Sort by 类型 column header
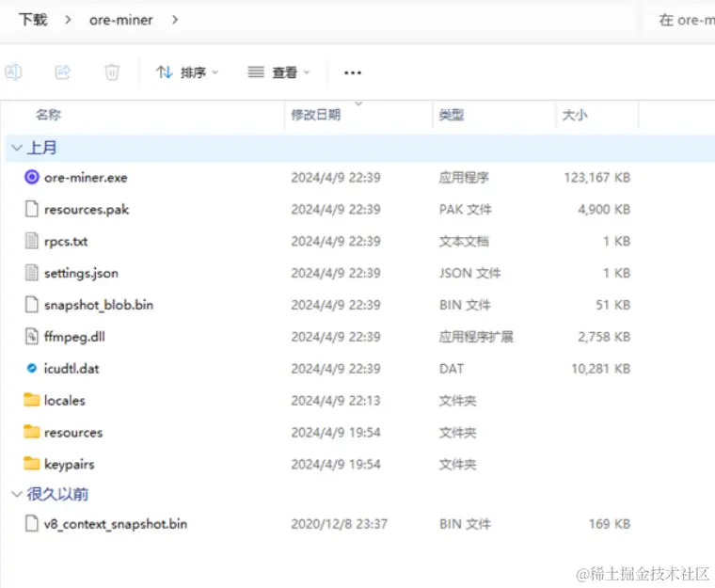715x588 pixels. coord(452,115)
